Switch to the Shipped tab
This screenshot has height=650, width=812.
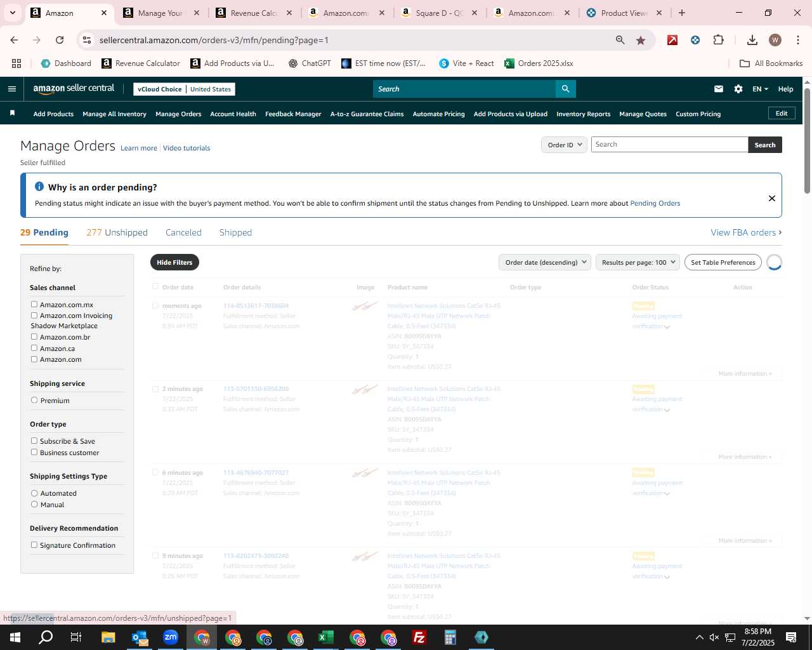click(x=235, y=232)
